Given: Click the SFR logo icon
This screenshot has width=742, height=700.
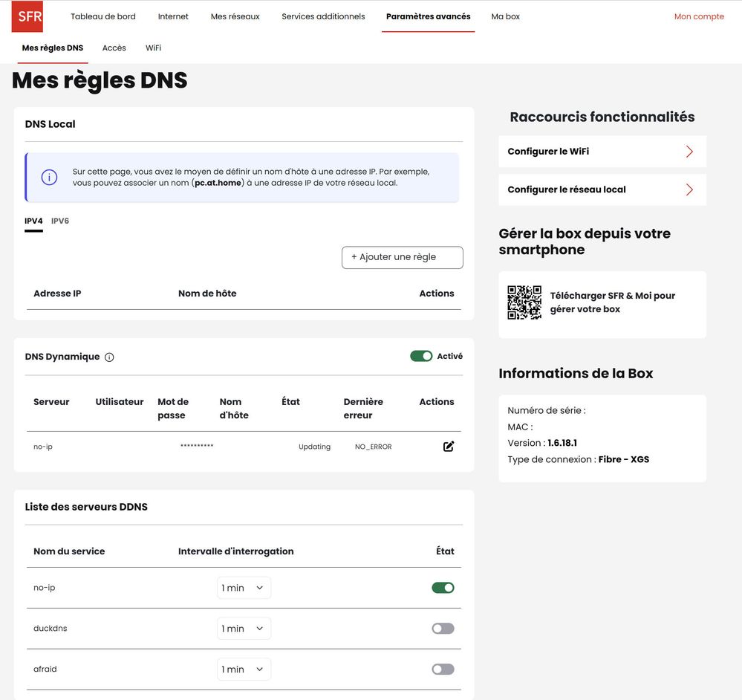Looking at the screenshot, I should (27, 16).
